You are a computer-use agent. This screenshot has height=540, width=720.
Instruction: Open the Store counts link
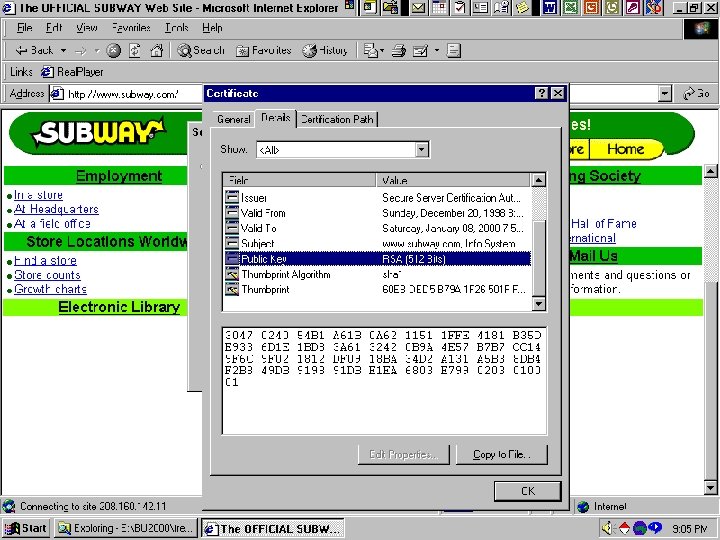(47, 275)
